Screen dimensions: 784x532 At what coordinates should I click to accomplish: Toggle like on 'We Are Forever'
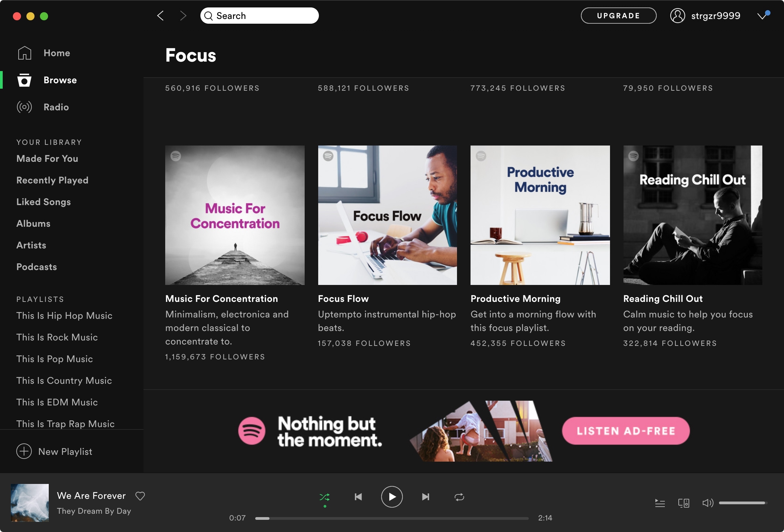pyautogui.click(x=140, y=494)
